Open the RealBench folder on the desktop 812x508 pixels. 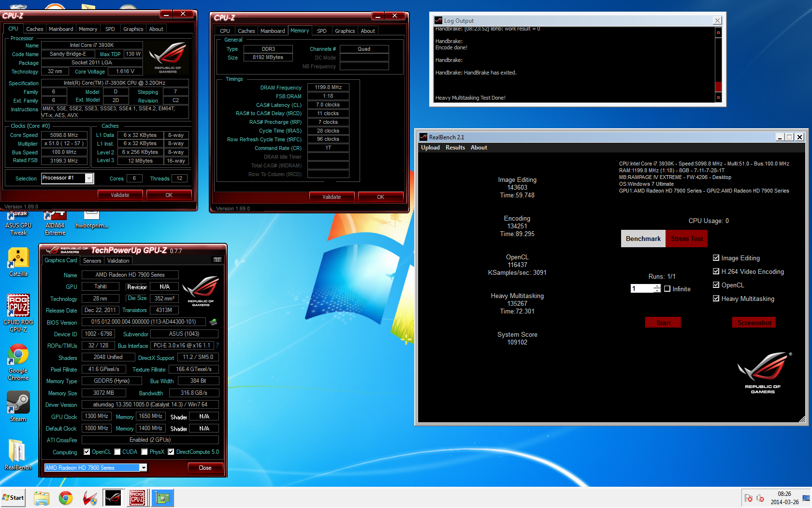click(x=18, y=454)
